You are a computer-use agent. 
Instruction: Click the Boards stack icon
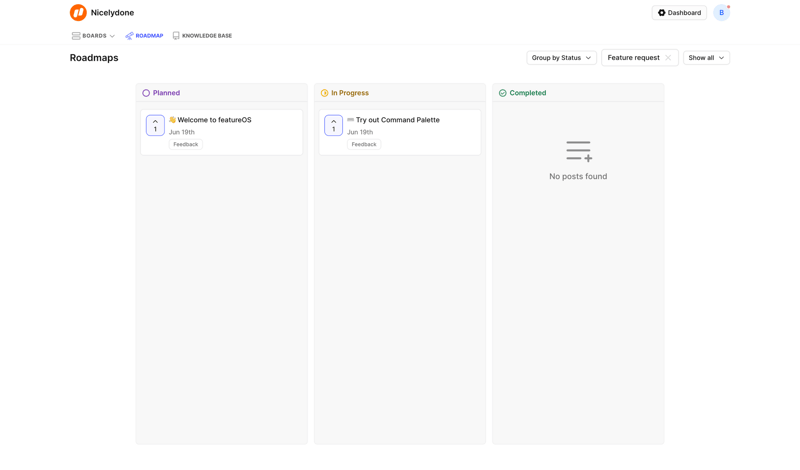[x=76, y=36]
